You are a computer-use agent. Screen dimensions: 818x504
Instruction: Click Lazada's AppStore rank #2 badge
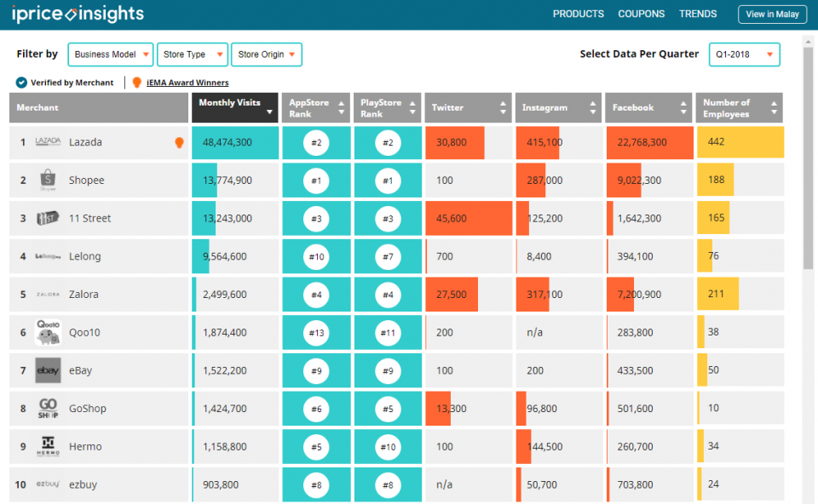tap(316, 143)
